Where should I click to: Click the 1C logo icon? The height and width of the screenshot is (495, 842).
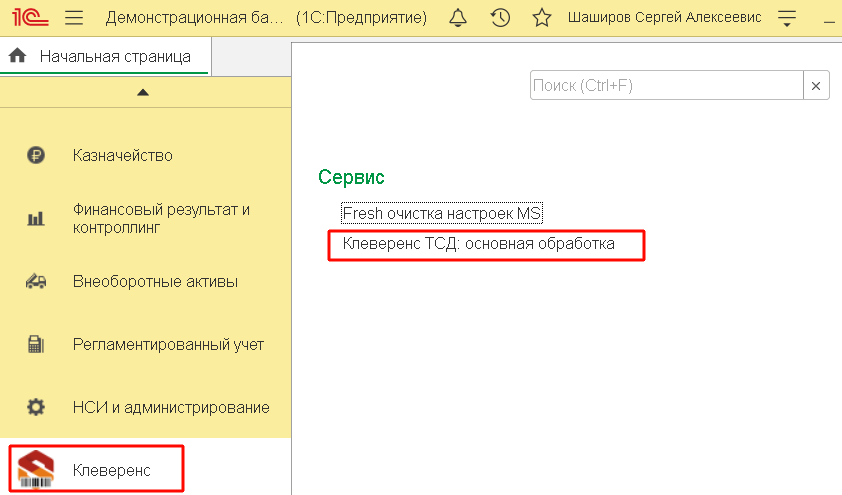point(30,18)
